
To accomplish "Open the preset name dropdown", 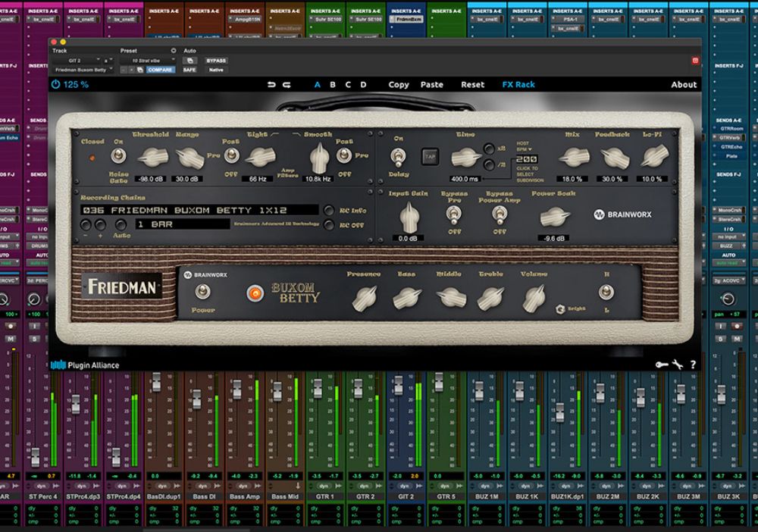I will coord(148,61).
